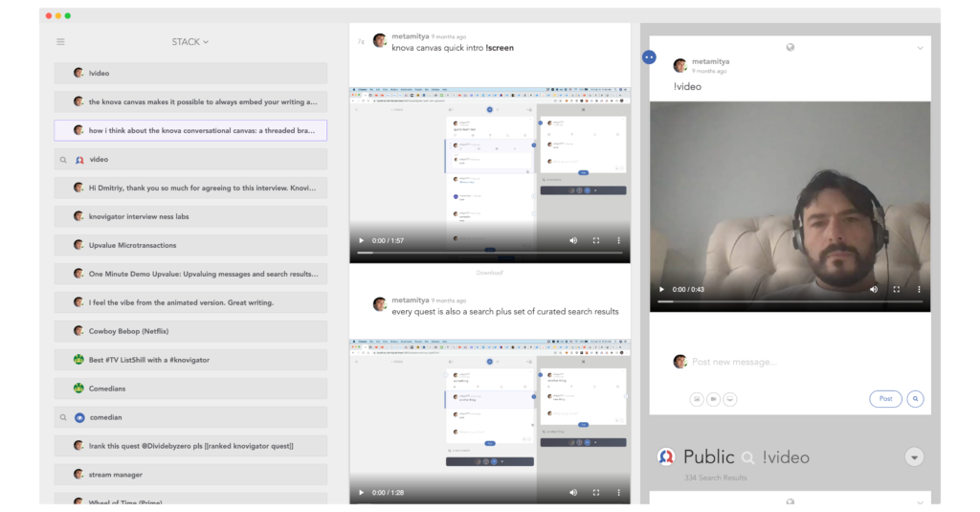Screen dimensions: 980x512
Task: Select the 'Comedians' stack entry
Action: pyautogui.click(x=190, y=389)
